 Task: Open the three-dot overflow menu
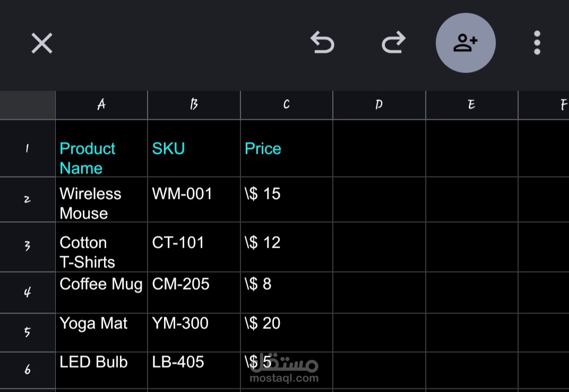click(537, 43)
